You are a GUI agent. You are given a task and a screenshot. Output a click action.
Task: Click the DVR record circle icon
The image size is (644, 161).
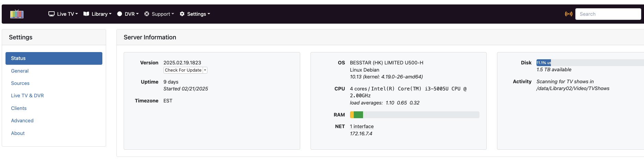120,14
